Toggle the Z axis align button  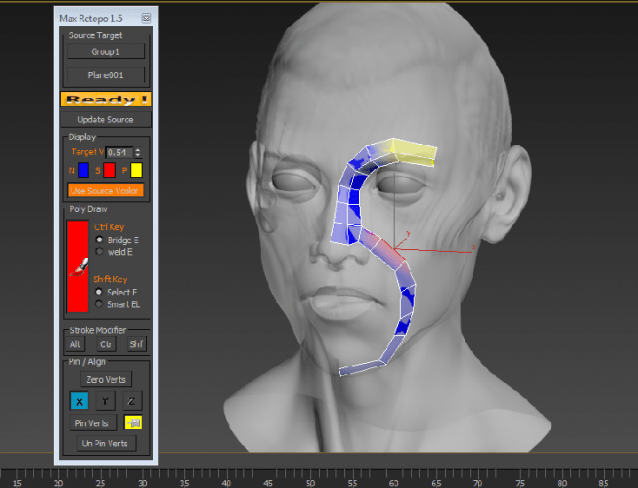coord(131,401)
